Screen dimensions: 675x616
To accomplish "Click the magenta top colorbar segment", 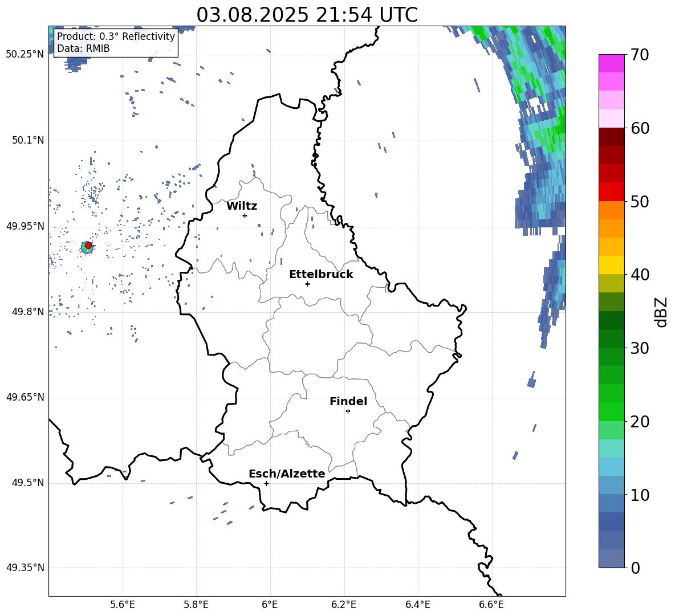I will click(x=612, y=64).
